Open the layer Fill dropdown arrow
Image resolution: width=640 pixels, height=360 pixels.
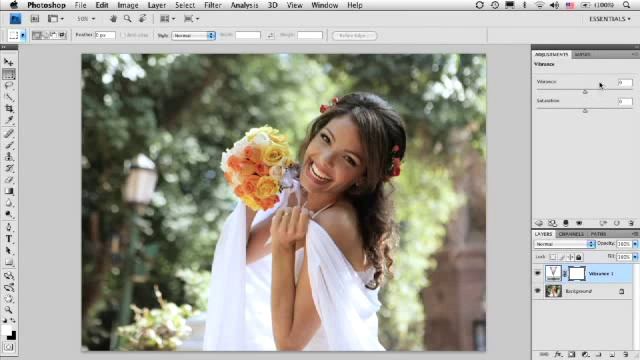pyautogui.click(x=635, y=257)
